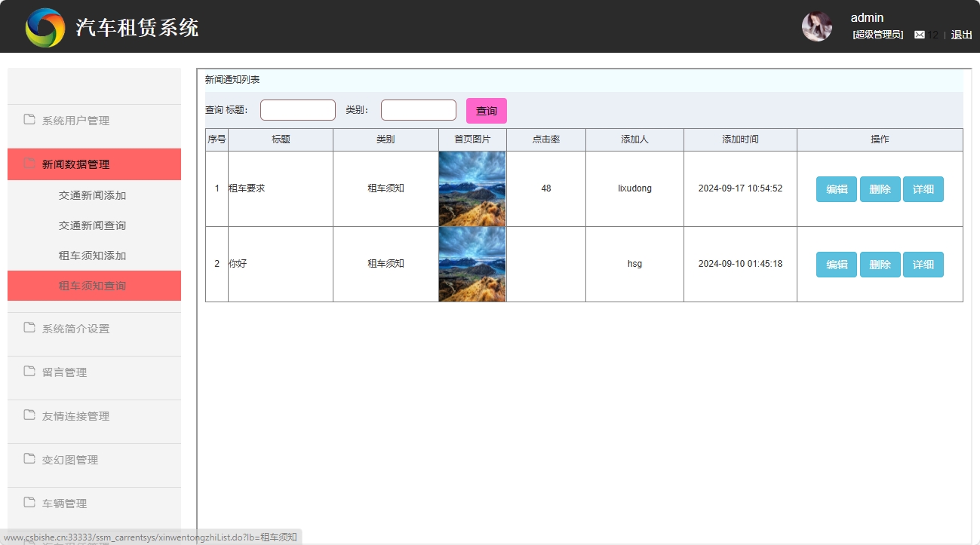Click the 添加时间 column header
Viewport: 980px width, 545px height.
click(740, 139)
